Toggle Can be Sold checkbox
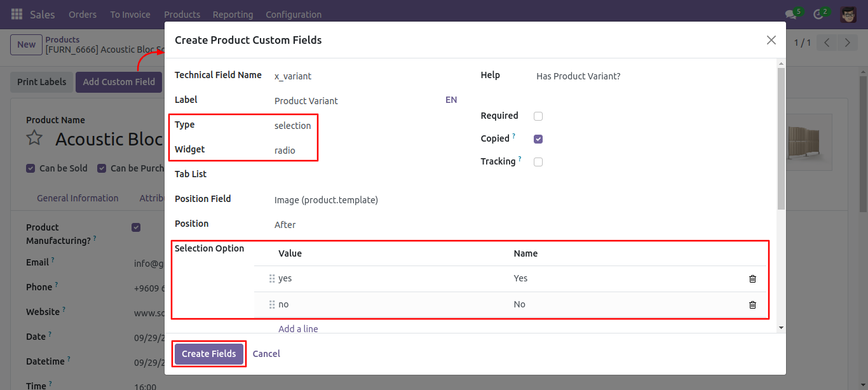The width and height of the screenshot is (868, 390). (31, 168)
